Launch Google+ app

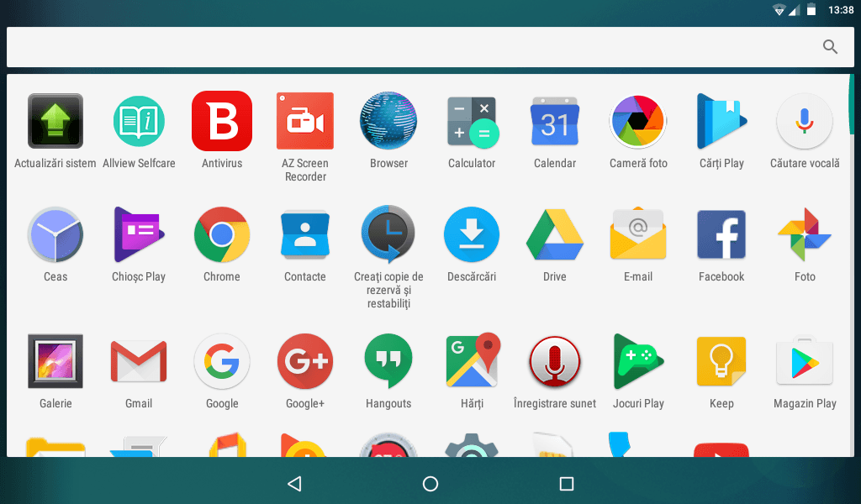[x=305, y=361]
